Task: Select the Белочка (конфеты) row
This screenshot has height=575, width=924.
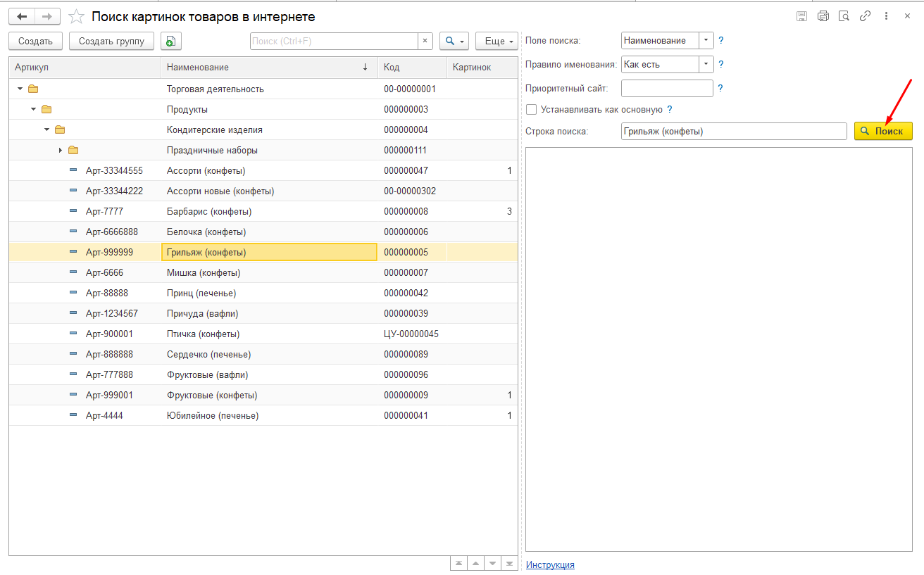Action: [x=263, y=232]
